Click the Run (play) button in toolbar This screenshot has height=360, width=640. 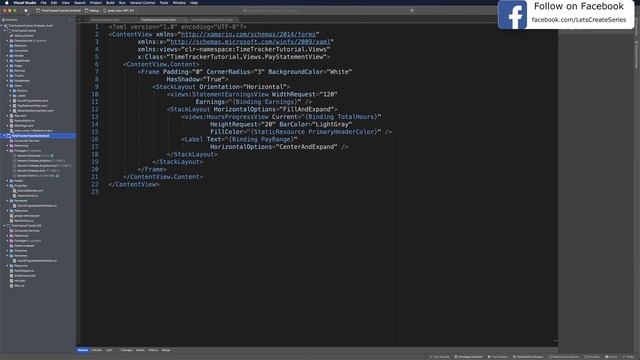(26, 11)
